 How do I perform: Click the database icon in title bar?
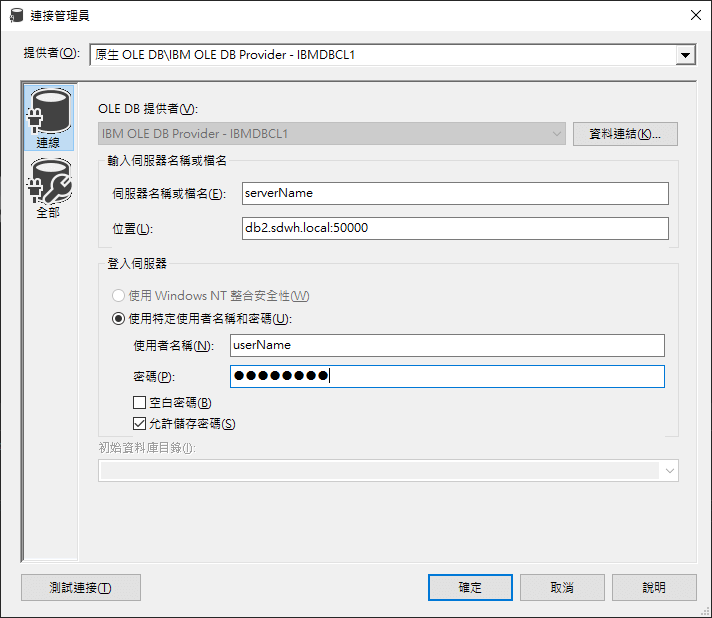click(16, 14)
